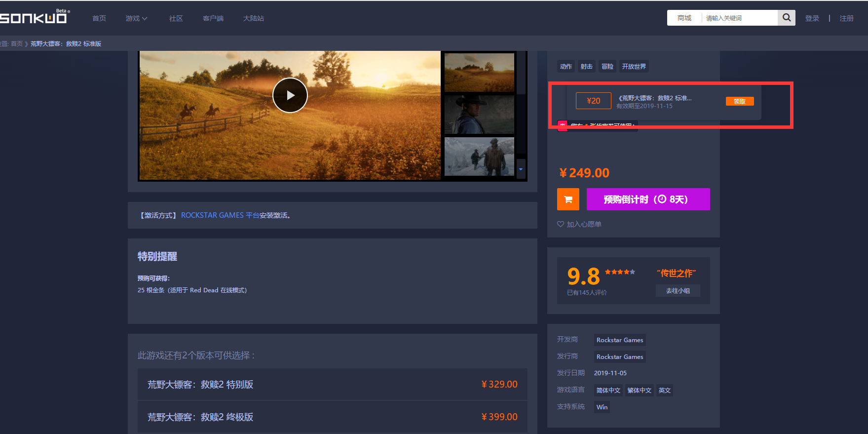
Task: Click the Sonkwo logo
Action: click(34, 17)
